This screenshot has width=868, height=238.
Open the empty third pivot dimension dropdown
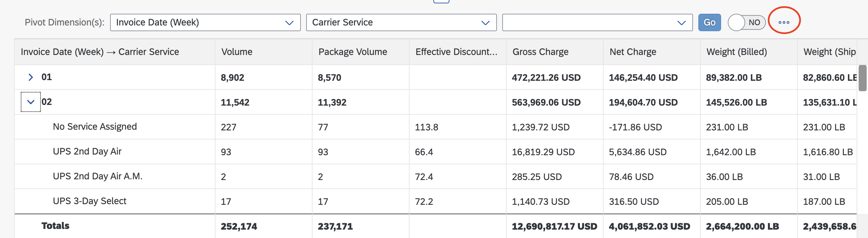pyautogui.click(x=597, y=22)
